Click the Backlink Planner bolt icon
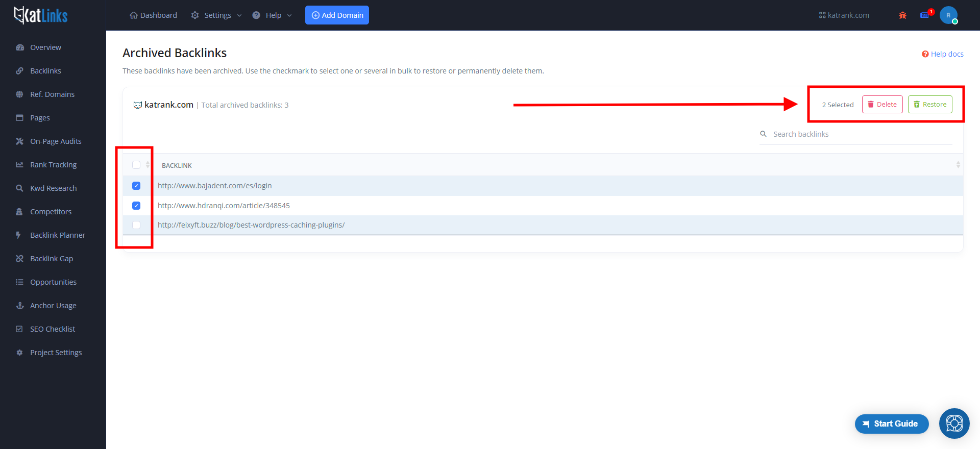Screen dimensions: 980x449 (x=19, y=235)
